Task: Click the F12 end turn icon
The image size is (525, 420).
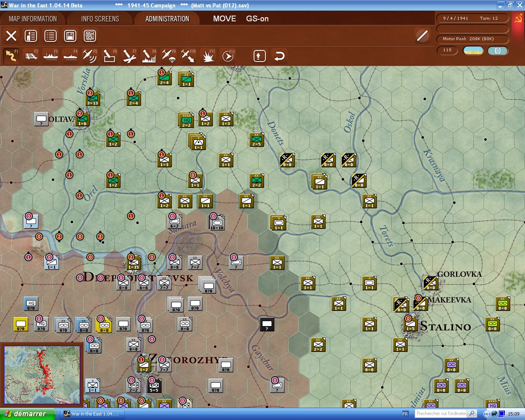Action: click(x=228, y=56)
